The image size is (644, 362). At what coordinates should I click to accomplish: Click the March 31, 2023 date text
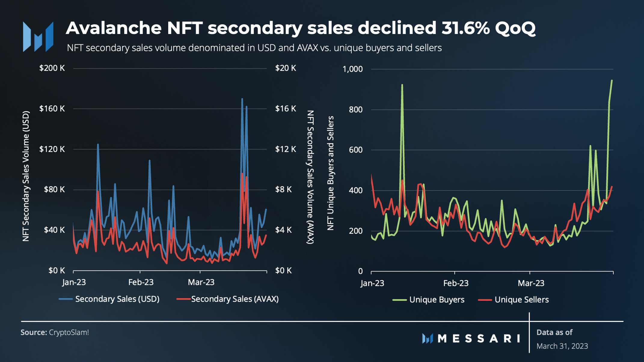coord(562,346)
